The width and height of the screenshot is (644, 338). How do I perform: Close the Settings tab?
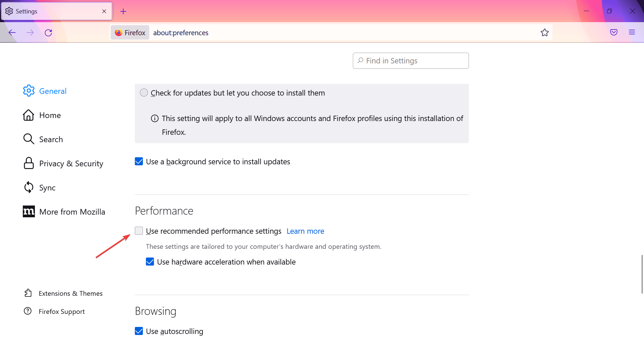(x=104, y=11)
